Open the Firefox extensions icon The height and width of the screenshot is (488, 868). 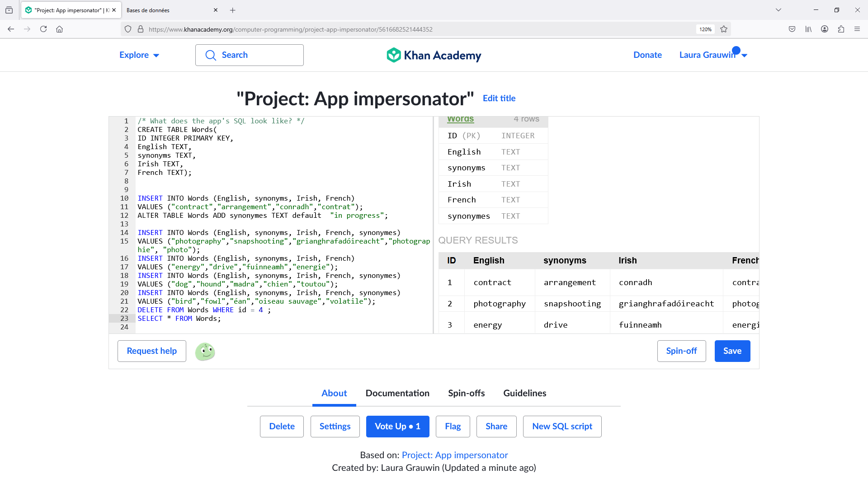coord(841,29)
